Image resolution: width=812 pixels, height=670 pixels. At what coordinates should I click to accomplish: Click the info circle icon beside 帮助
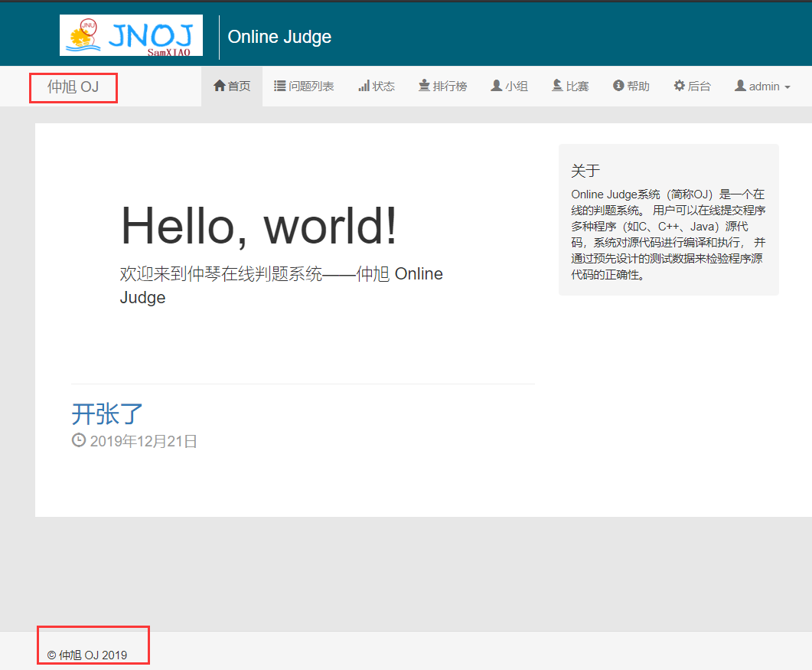pyautogui.click(x=618, y=87)
